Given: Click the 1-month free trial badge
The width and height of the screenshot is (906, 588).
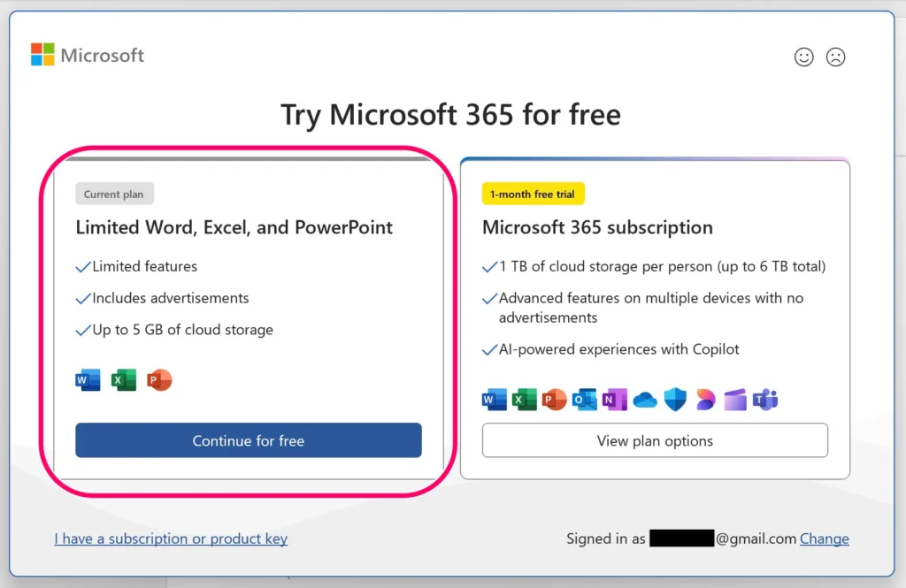Looking at the screenshot, I should pyautogui.click(x=533, y=194).
